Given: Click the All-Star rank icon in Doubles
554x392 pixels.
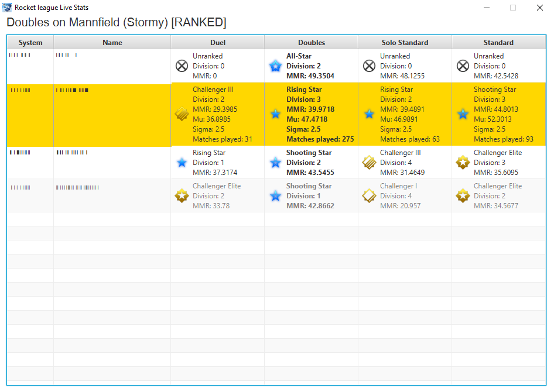Looking at the screenshot, I should [x=275, y=66].
